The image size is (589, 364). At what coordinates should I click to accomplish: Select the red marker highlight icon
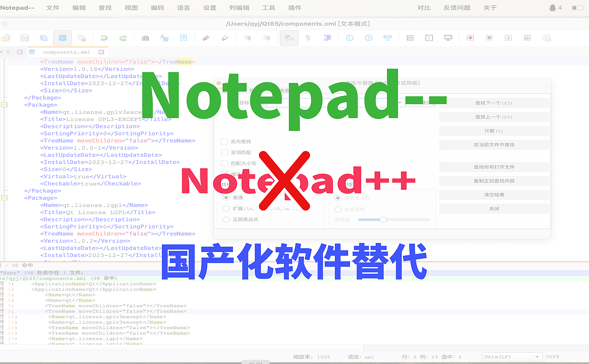[x=206, y=38]
